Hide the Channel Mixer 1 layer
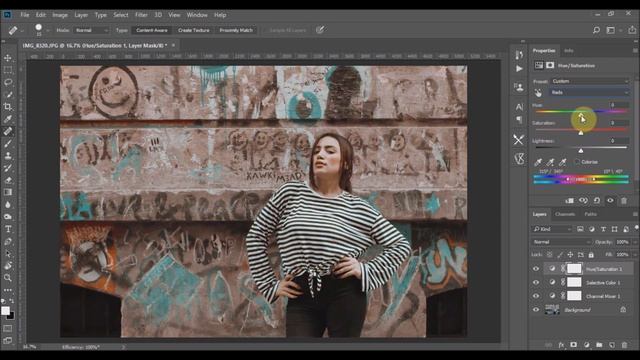Screen dimensions: 640x360 coord(536,296)
